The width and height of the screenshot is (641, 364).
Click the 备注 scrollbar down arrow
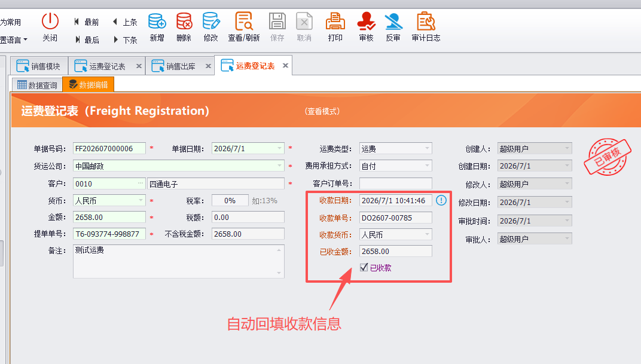(x=279, y=273)
